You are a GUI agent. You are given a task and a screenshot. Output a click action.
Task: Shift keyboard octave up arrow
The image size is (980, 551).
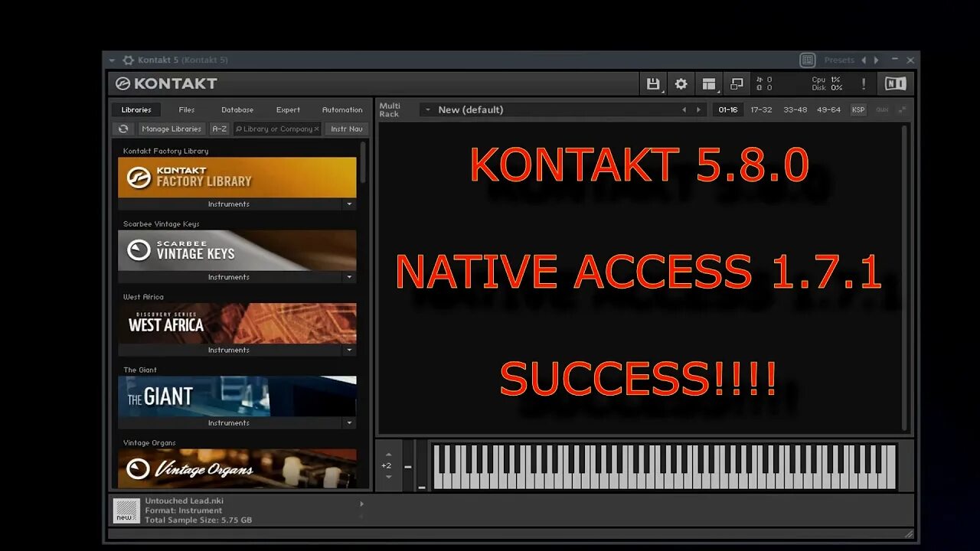(388, 455)
